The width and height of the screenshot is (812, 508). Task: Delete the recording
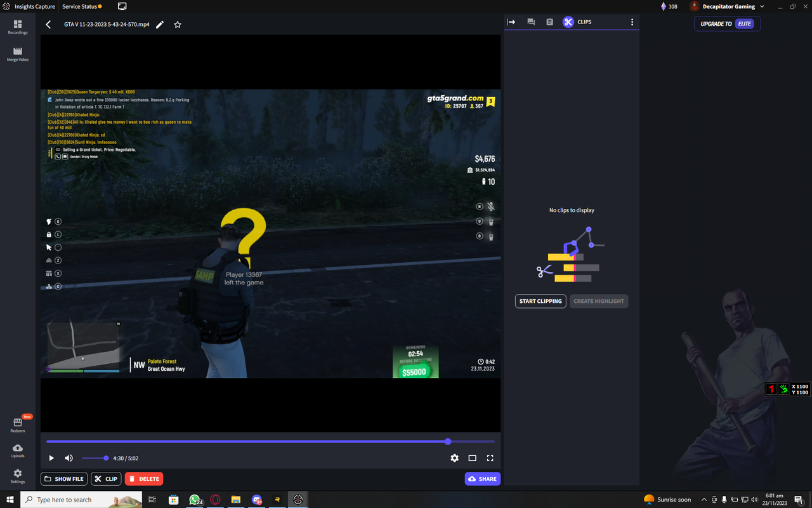point(144,479)
